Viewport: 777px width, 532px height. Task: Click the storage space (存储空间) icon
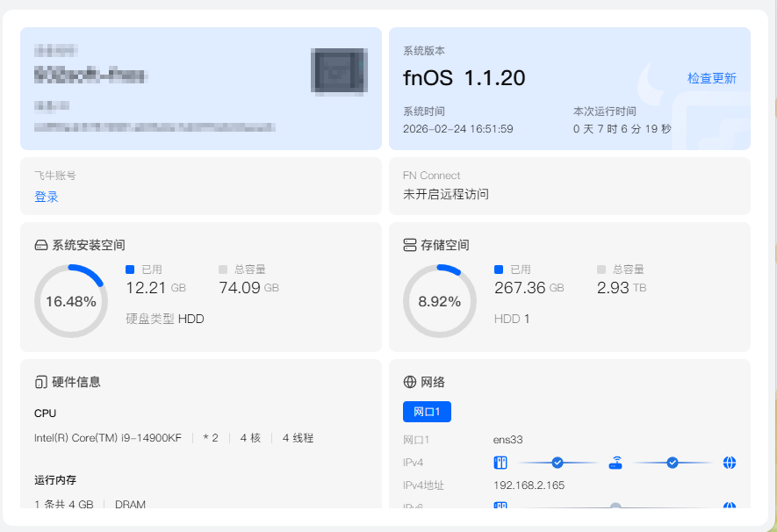(x=409, y=246)
